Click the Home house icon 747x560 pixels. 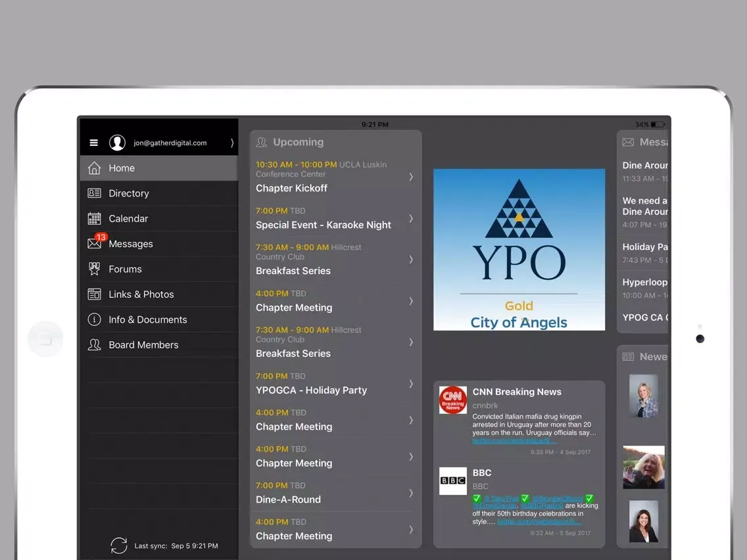point(94,168)
